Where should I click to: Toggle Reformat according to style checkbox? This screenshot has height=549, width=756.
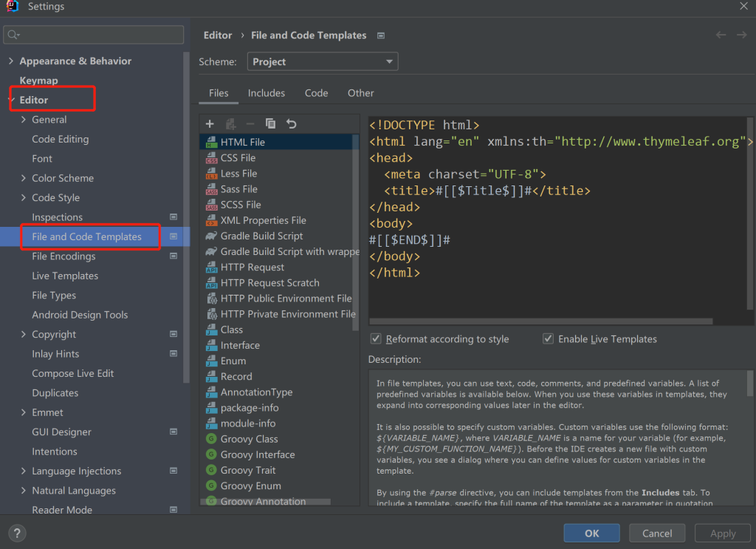point(377,339)
